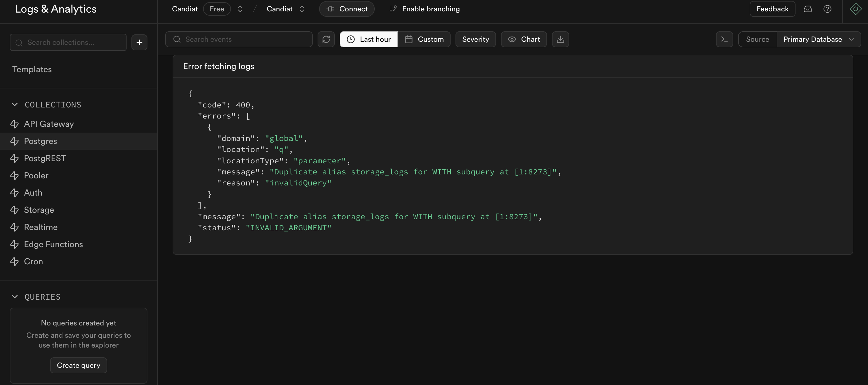Switch to the Custom date range tab
This screenshot has height=385, width=868.
click(x=424, y=39)
